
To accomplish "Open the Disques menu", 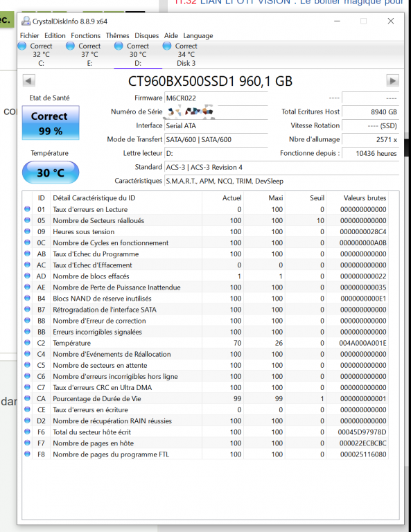I will [x=147, y=35].
